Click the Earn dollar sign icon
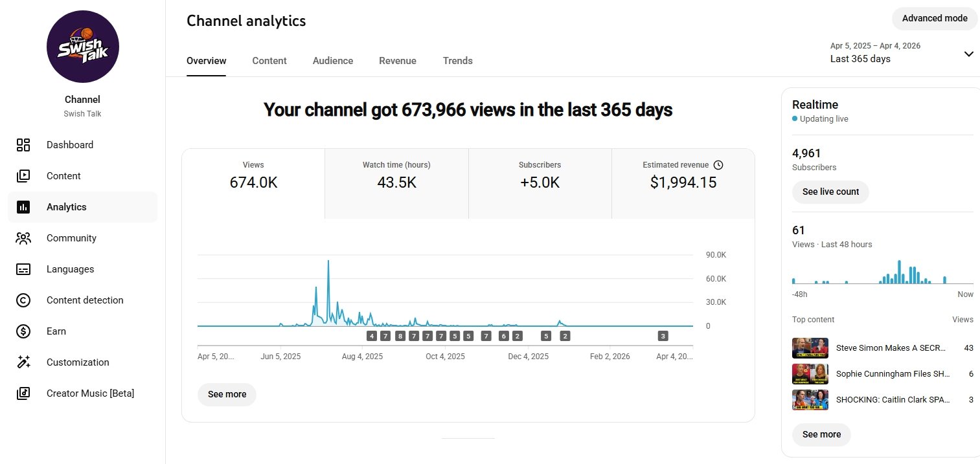The image size is (980, 464). click(23, 331)
